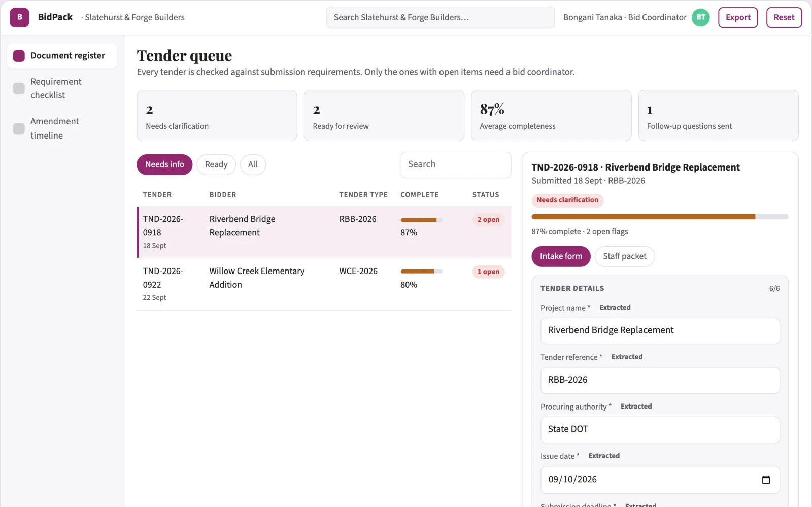Click the Status column header
Viewport: 812px width, 507px height.
(486, 195)
